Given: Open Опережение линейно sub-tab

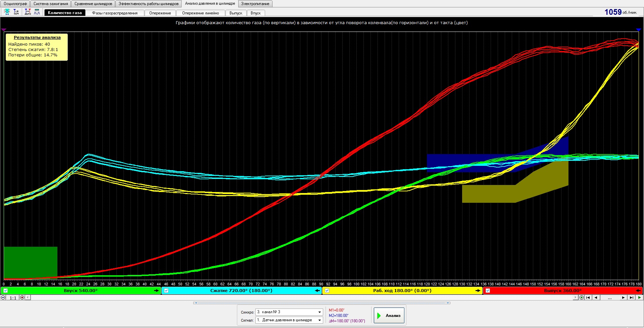Looking at the screenshot, I should coord(201,13).
